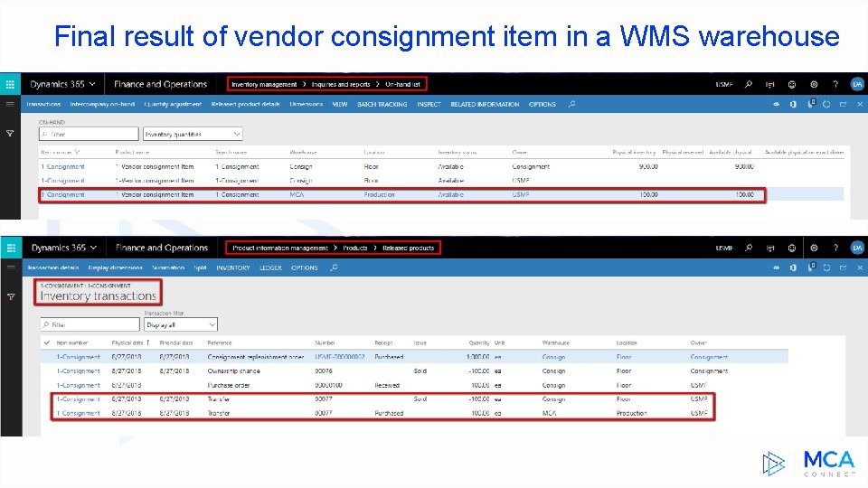This screenshot has height=488, width=868.
Task: Open the Display all transaction filter dropdown
Action: click(x=181, y=324)
